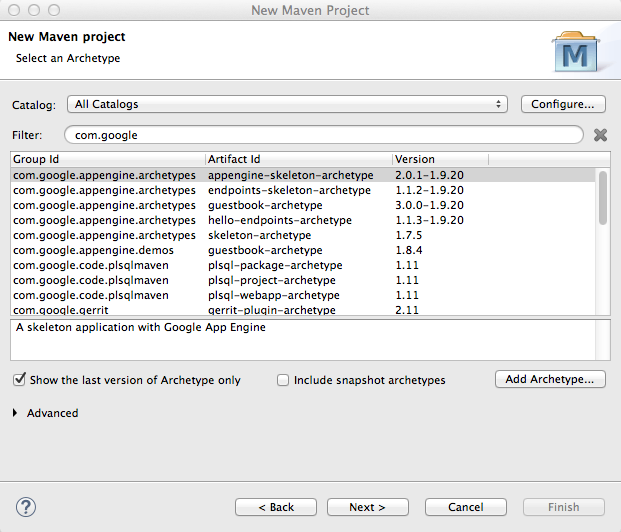Click the Add Archetype... button
The image size is (621, 532).
point(550,379)
